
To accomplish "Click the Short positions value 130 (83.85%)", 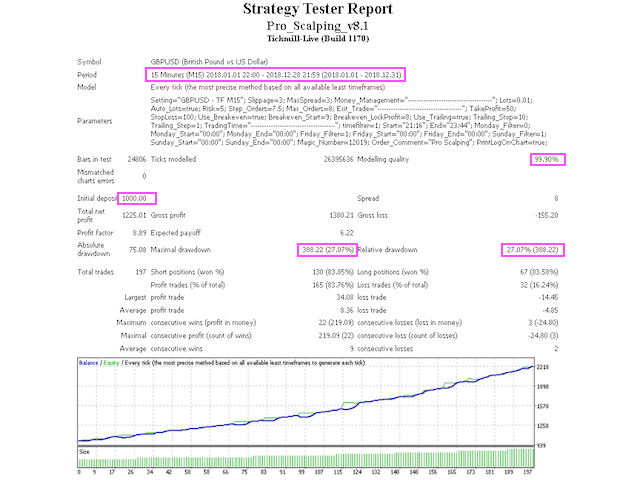I will point(333,272).
